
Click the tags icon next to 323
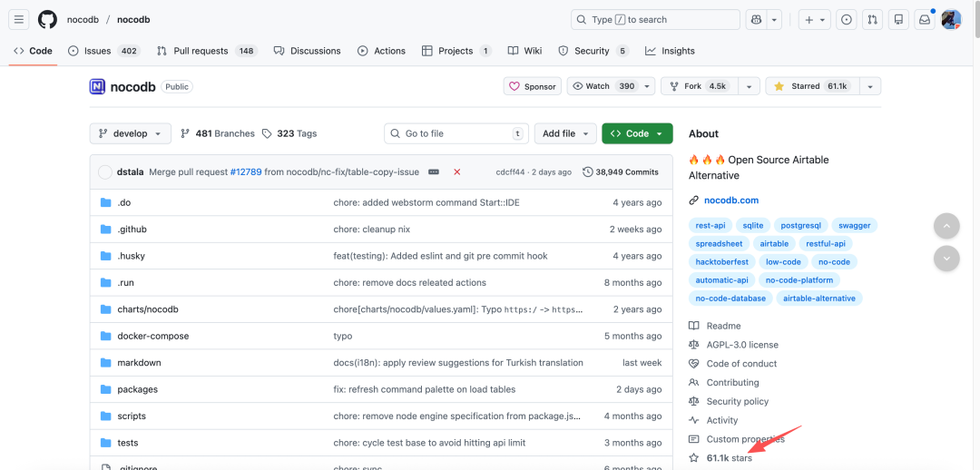pos(267,133)
